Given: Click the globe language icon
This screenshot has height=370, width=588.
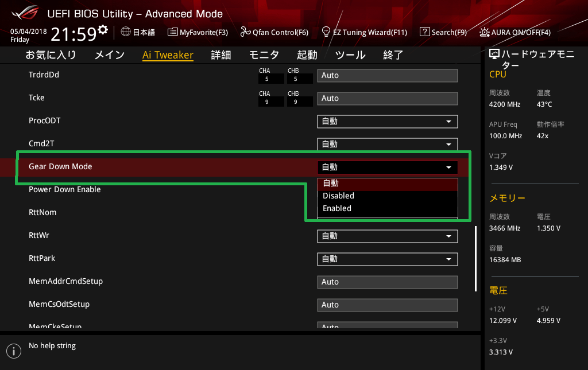Looking at the screenshot, I should point(126,32).
